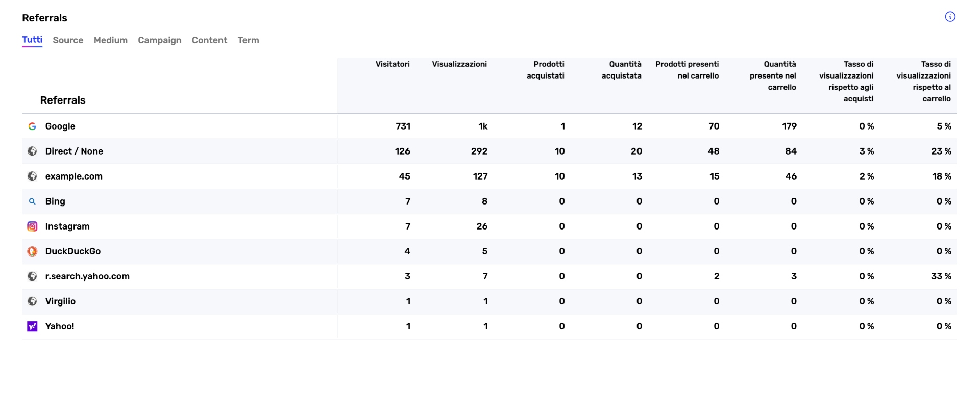Click the Prodotti acquistati column header
This screenshot has height=408, width=980.
pyautogui.click(x=546, y=70)
